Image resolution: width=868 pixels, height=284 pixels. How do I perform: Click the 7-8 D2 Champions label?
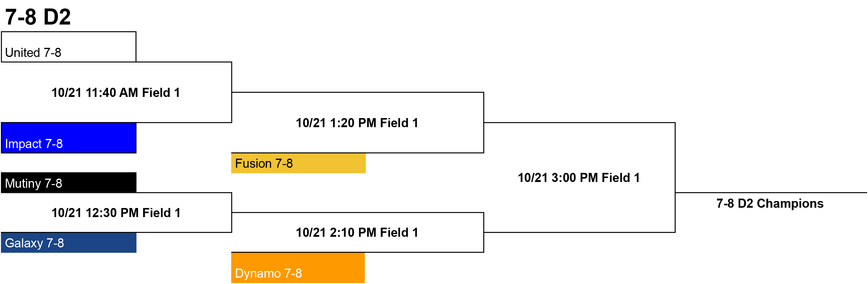click(x=770, y=203)
